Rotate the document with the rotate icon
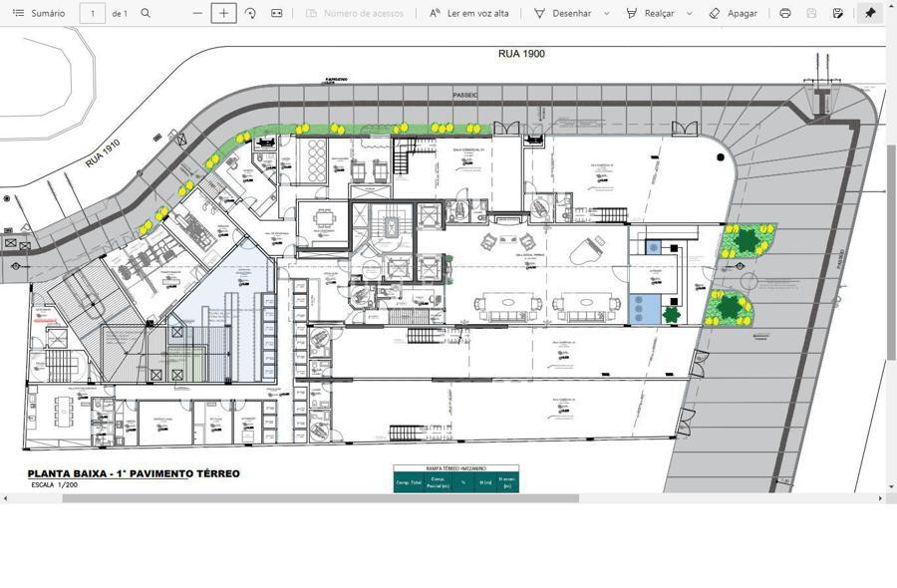Image resolution: width=897 pixels, height=588 pixels. click(x=250, y=13)
